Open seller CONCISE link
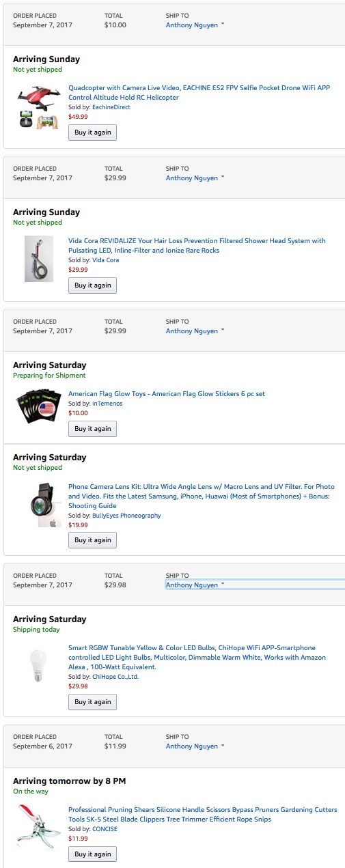Screen dimensions: 345x868 [x=105, y=829]
